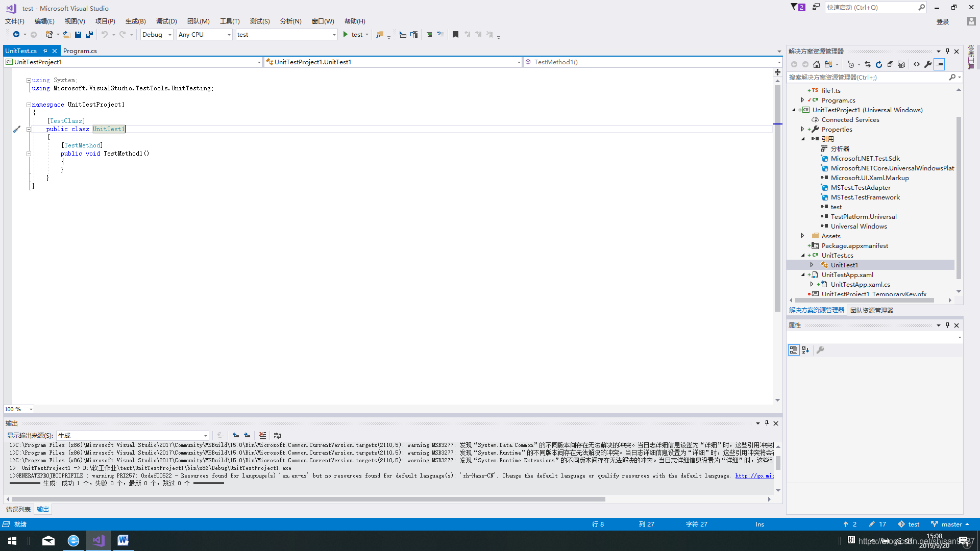Click the http://go.mic link in output
The width and height of the screenshot is (980, 551).
754,476
